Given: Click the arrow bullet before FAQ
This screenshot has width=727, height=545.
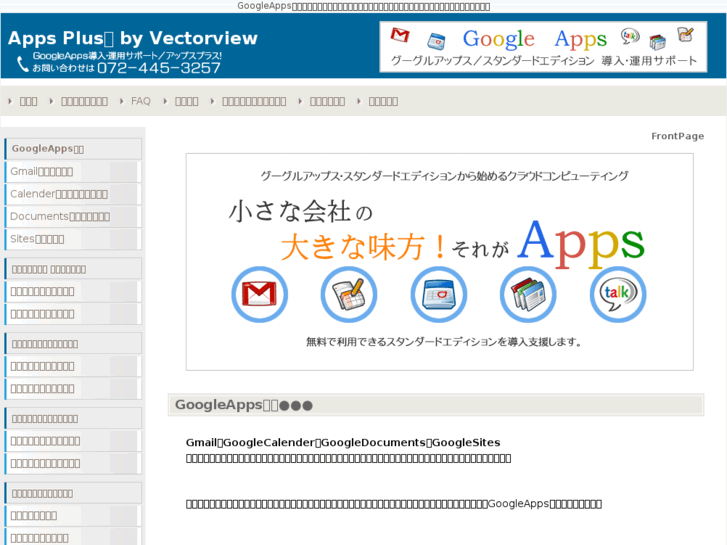Looking at the screenshot, I should (x=122, y=101).
